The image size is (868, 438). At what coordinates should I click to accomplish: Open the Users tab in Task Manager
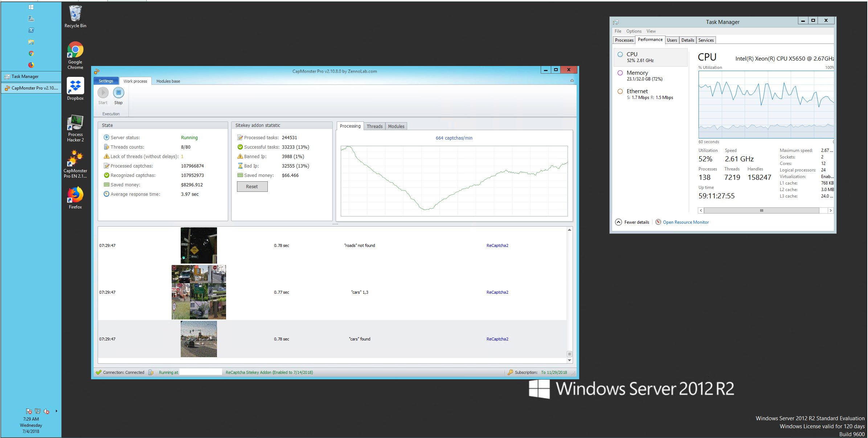click(x=672, y=40)
